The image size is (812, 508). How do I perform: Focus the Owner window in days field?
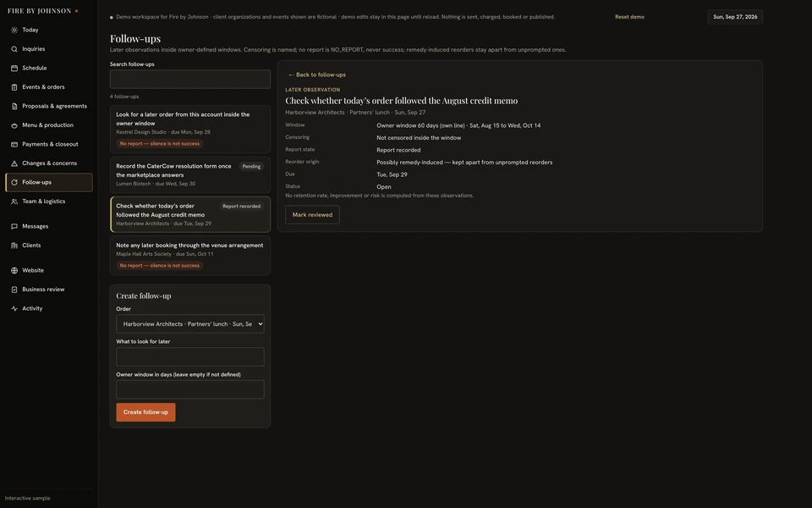point(190,389)
